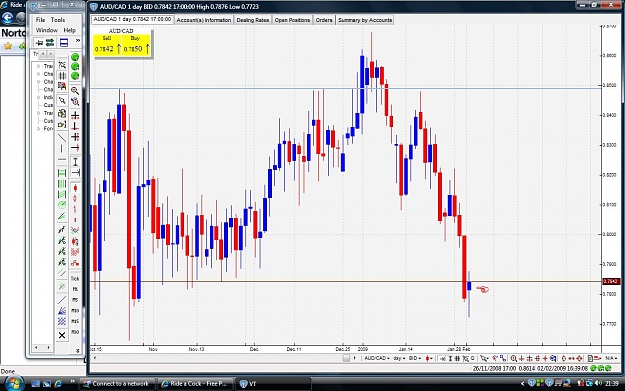Image resolution: width=625 pixels, height=391 pixels.
Task: Click the 0.8614 value in the status bar
Action: pos(527,369)
